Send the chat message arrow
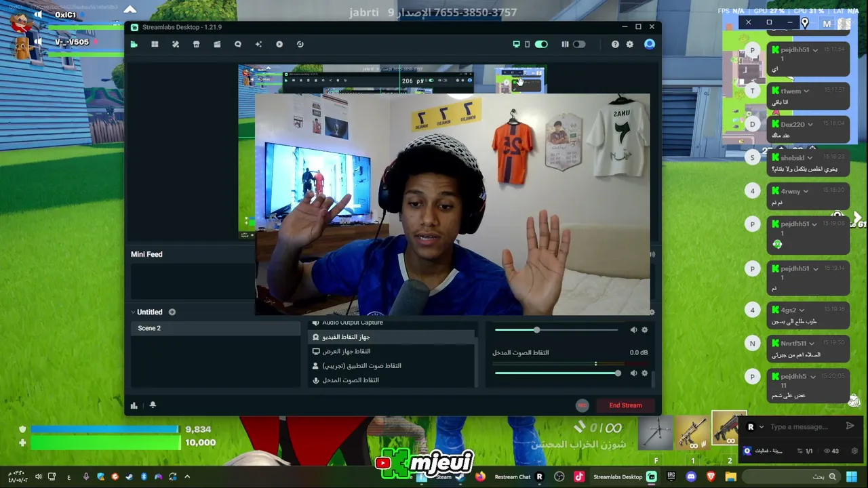Screen dimensions: 868x488 point(850,426)
